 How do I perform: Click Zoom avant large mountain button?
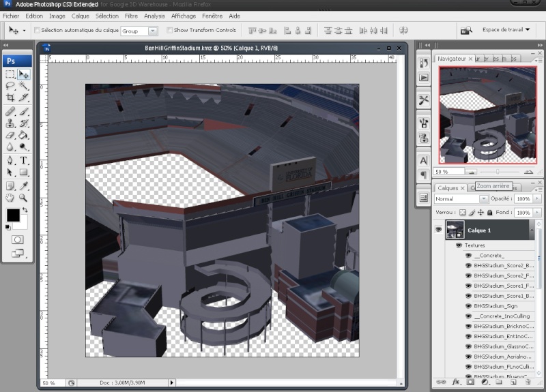click(x=528, y=172)
